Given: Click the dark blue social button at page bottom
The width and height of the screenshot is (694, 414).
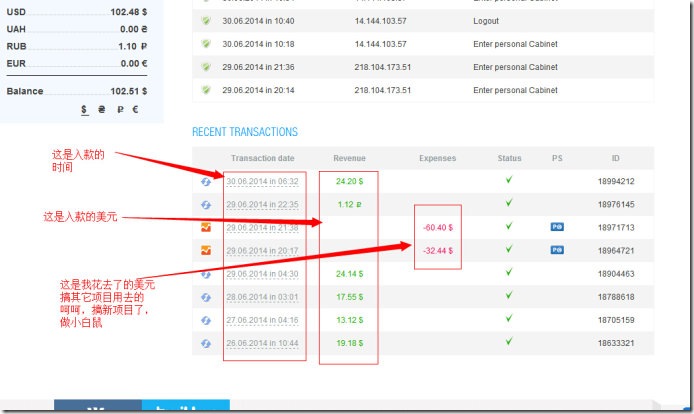Looking at the screenshot, I should (x=98, y=407).
